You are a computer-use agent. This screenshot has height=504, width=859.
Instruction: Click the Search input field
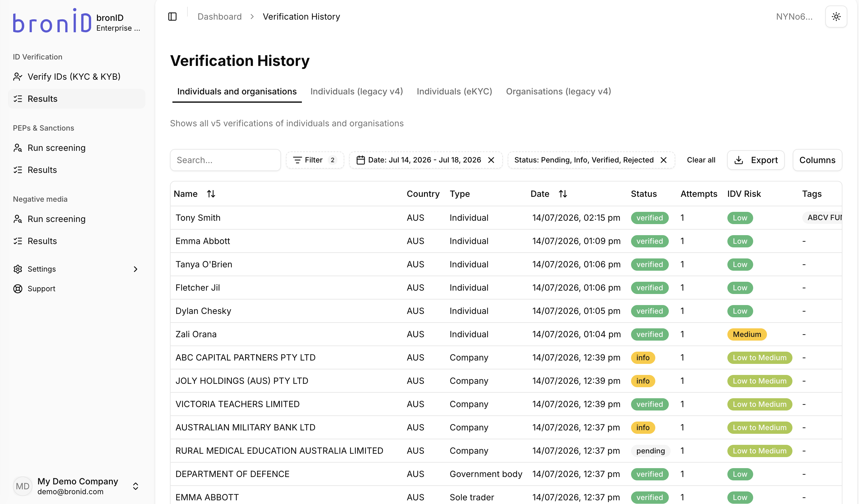tap(225, 160)
